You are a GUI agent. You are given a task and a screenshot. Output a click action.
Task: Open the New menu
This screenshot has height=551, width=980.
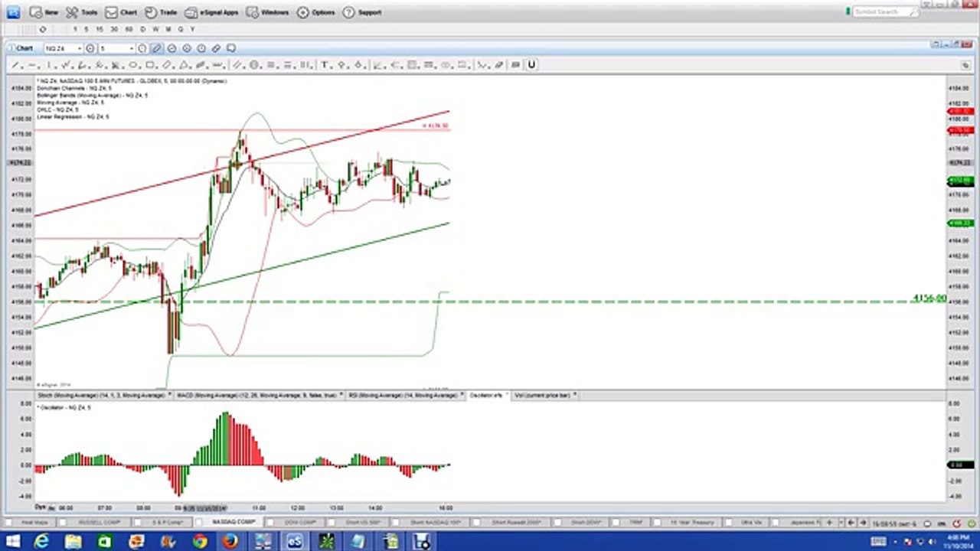click(44, 12)
